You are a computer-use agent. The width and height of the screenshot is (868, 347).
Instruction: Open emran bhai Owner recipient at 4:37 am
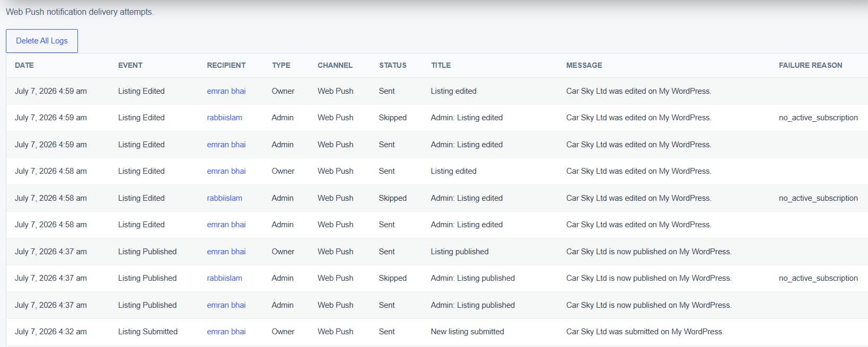[x=226, y=252]
